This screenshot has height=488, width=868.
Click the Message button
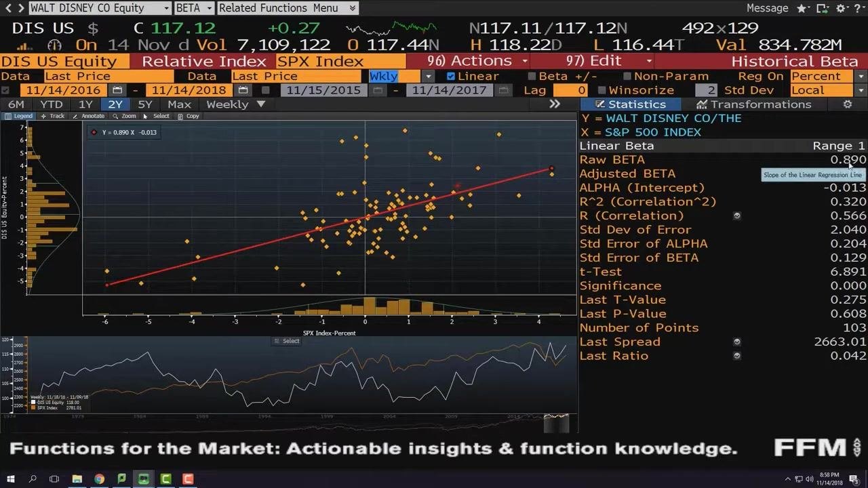pyautogui.click(x=767, y=8)
